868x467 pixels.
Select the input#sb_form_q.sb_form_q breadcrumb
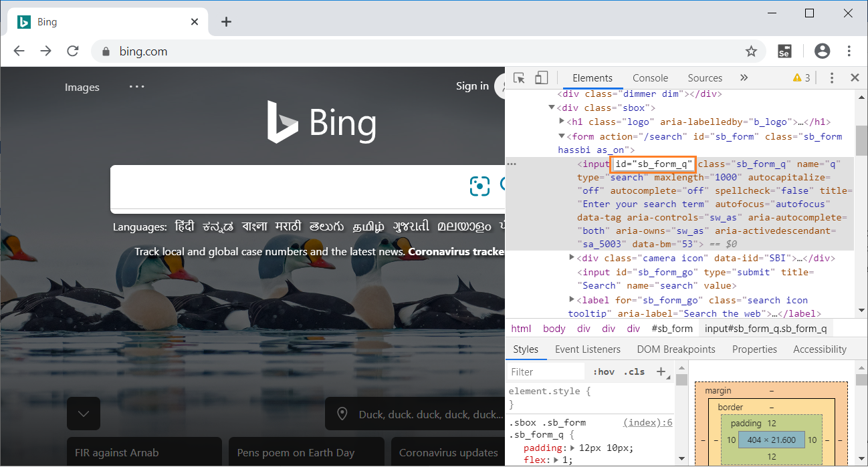[x=766, y=329]
